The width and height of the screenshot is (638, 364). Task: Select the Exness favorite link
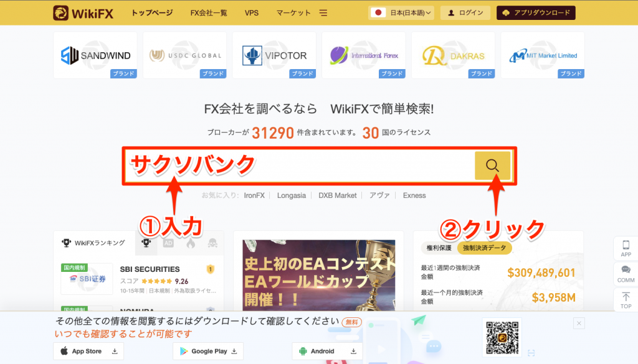point(414,195)
